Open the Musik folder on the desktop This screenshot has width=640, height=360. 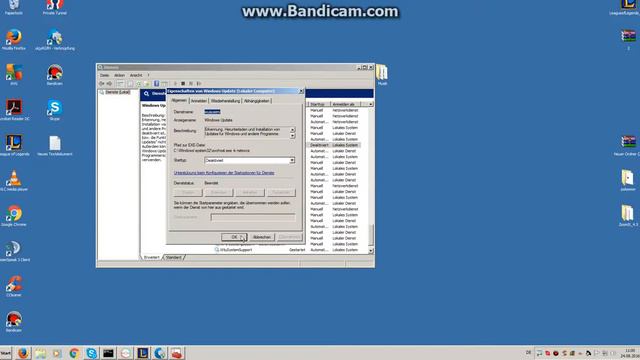tap(382, 75)
